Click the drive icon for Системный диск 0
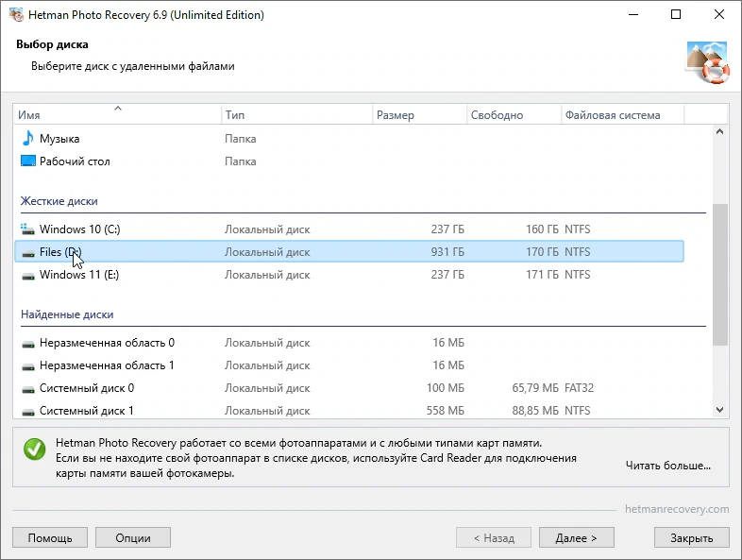Screen dimensions: 742x560 pos(28,389)
